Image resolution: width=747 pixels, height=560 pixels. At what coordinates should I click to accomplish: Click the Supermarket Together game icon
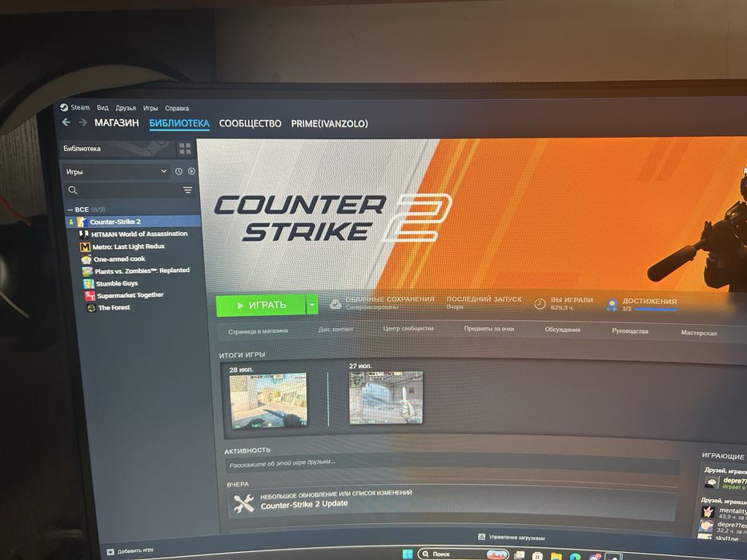[x=90, y=296]
